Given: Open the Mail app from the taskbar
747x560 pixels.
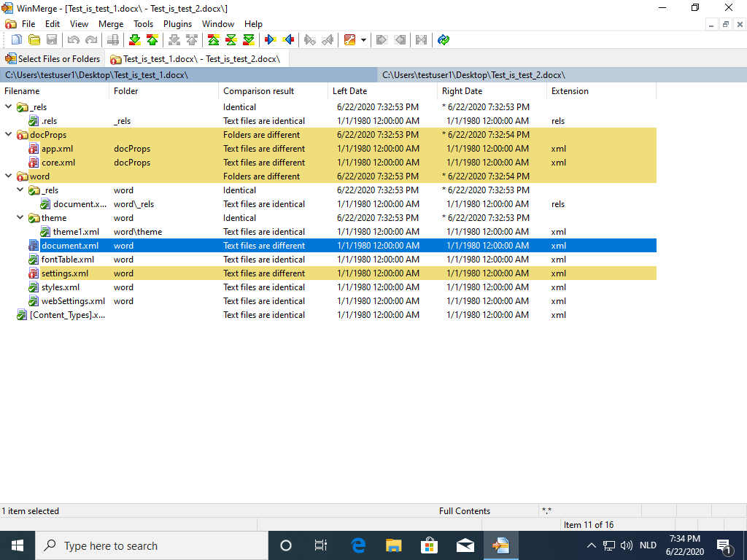Looking at the screenshot, I should (465, 545).
